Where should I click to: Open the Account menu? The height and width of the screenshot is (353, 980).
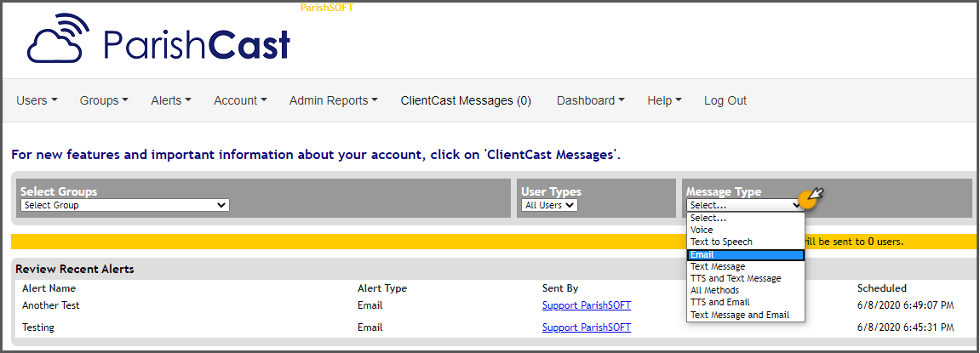click(x=240, y=100)
